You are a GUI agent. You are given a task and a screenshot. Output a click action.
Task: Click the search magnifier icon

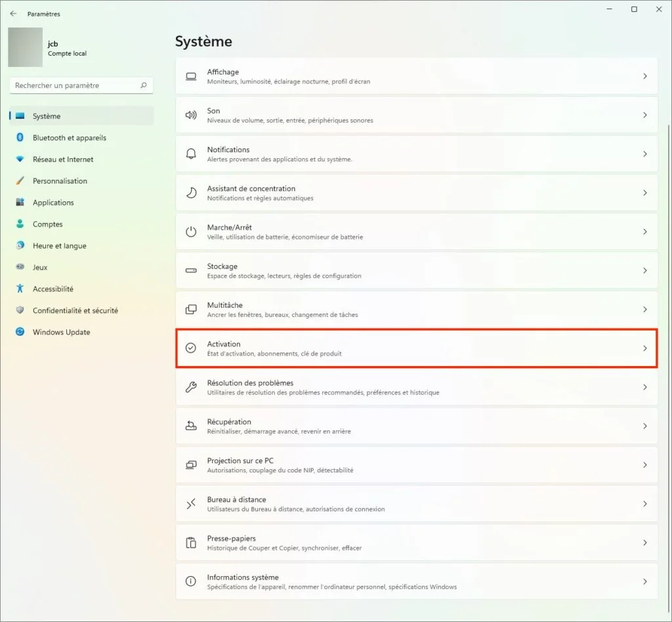pyautogui.click(x=144, y=85)
